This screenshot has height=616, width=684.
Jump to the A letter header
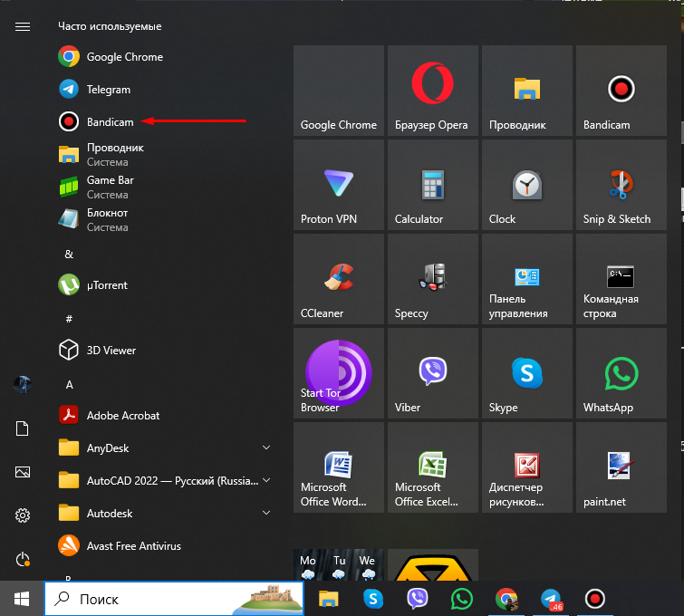70,385
